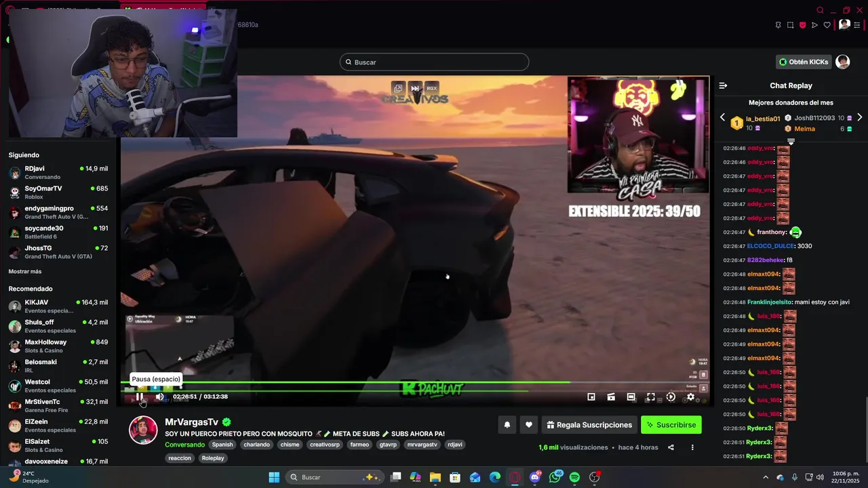Open SoyOmarTV followed channel
Image resolution: width=868 pixels, height=488 pixels.
coord(58,192)
